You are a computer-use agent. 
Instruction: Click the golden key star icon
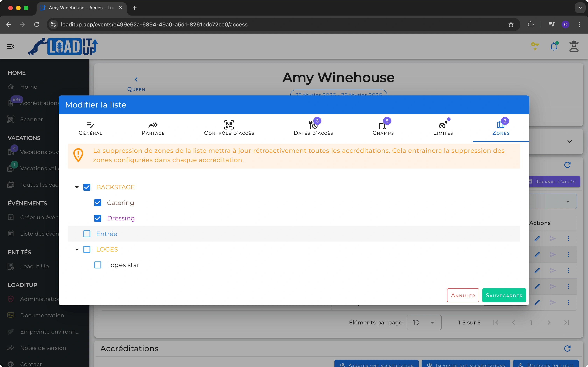coord(535,46)
